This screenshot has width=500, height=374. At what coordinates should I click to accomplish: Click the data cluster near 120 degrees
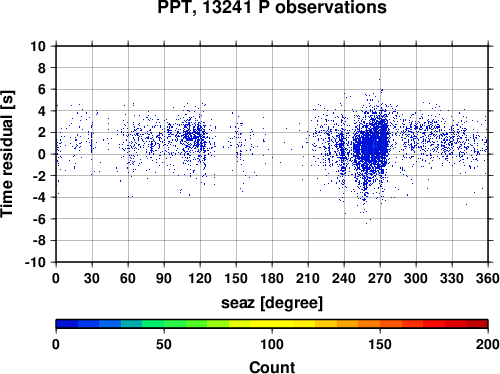pos(194,135)
